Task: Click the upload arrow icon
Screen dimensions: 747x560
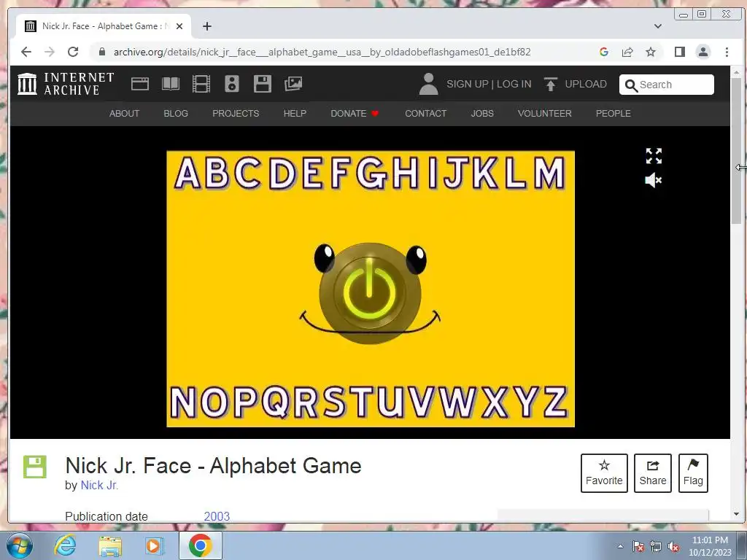Action: [x=551, y=85]
